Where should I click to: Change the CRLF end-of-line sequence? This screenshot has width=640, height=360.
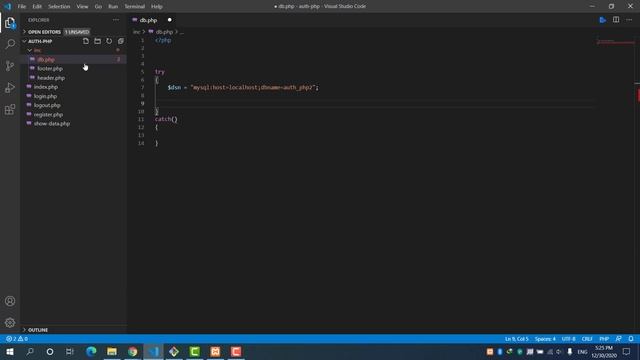point(587,339)
